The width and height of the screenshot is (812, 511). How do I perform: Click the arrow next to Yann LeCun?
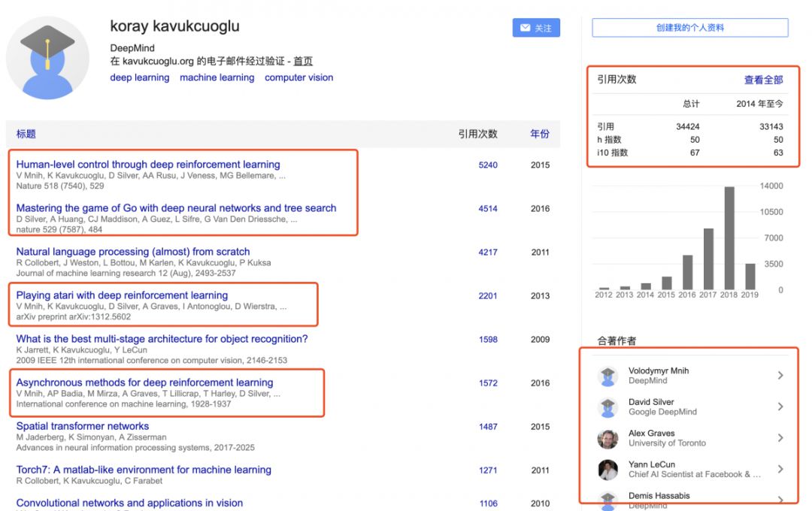click(780, 470)
